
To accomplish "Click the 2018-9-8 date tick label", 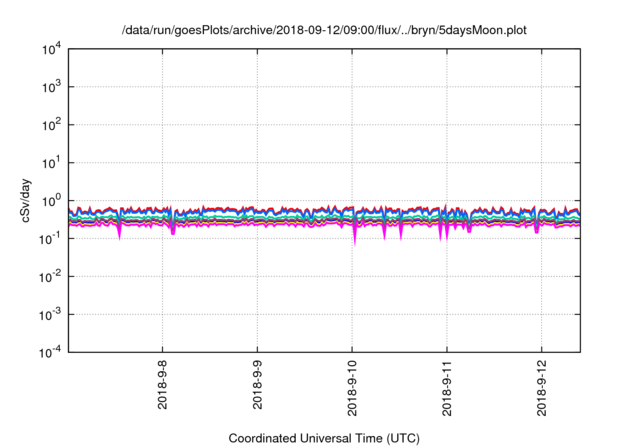I will pyautogui.click(x=162, y=385).
